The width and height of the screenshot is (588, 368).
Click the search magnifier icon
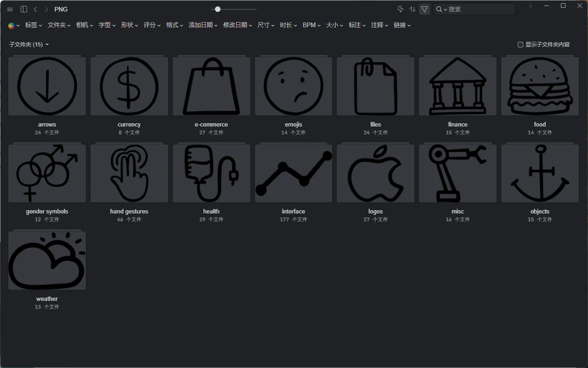[439, 9]
